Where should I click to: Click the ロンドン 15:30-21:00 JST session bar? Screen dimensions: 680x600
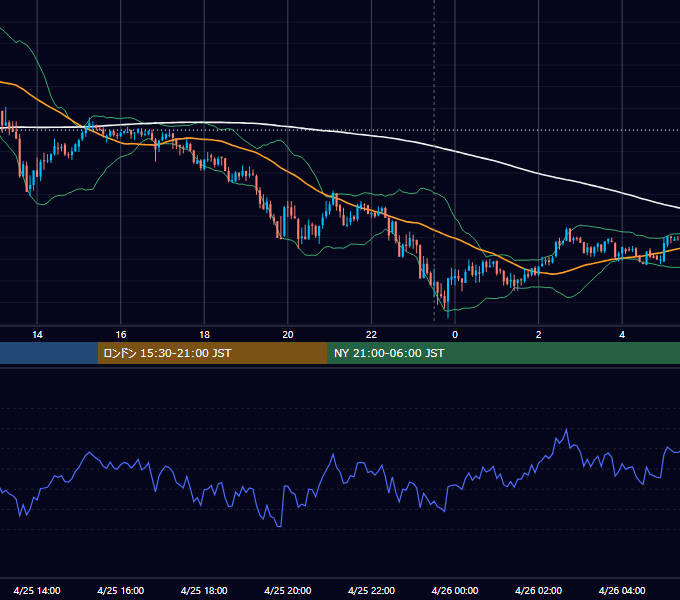tap(212, 353)
